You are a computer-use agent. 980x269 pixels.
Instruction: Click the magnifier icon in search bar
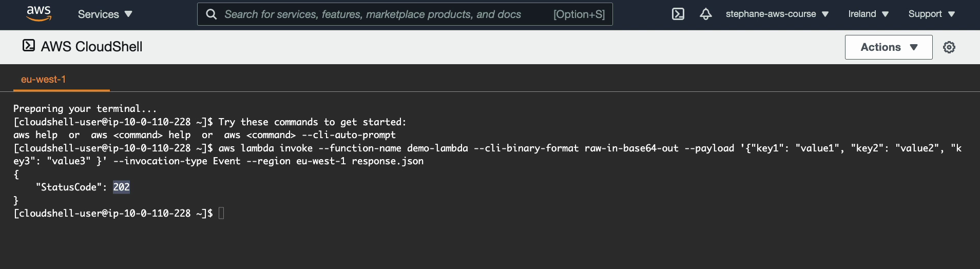pyautogui.click(x=211, y=14)
